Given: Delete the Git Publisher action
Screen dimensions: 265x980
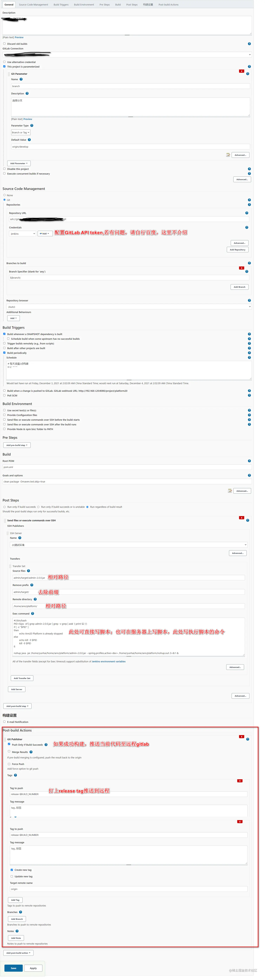Looking at the screenshot, I should coord(241,737).
